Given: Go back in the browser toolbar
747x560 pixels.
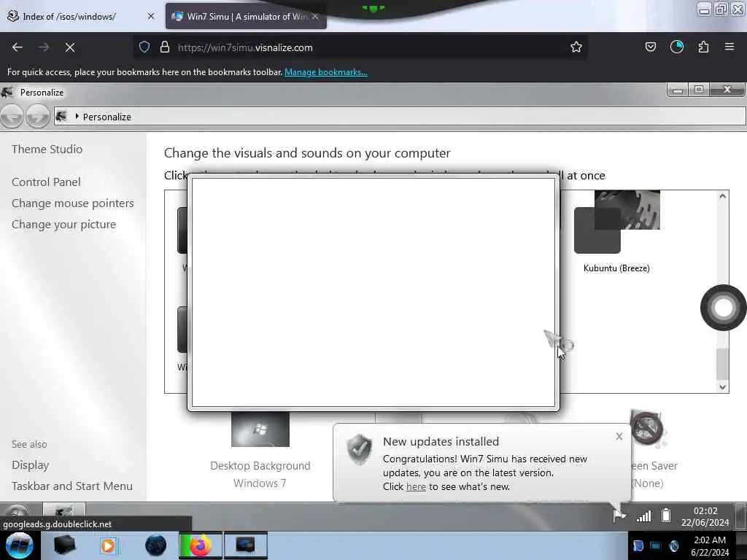Looking at the screenshot, I should tap(18, 47).
